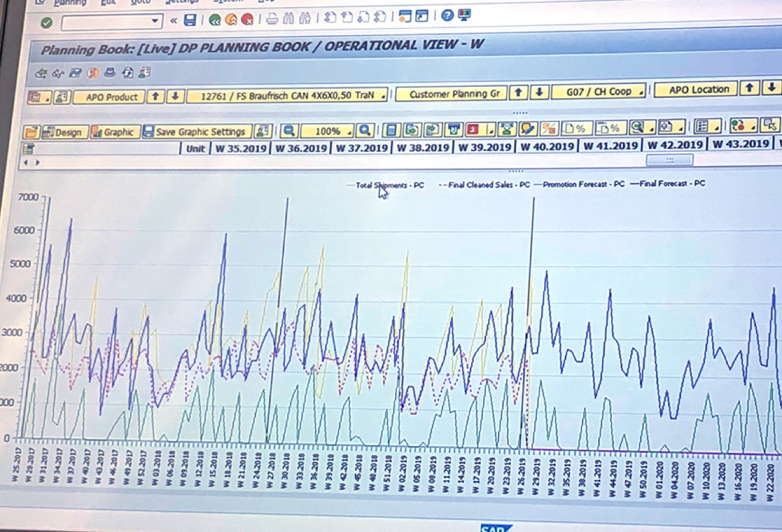Open the dropdown arrow beside the red icon

[491, 129]
